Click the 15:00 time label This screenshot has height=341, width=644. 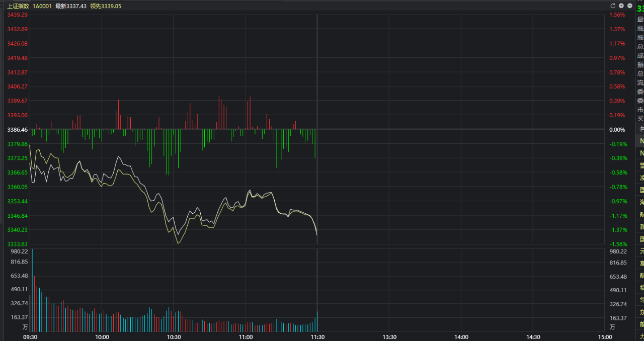click(x=605, y=337)
